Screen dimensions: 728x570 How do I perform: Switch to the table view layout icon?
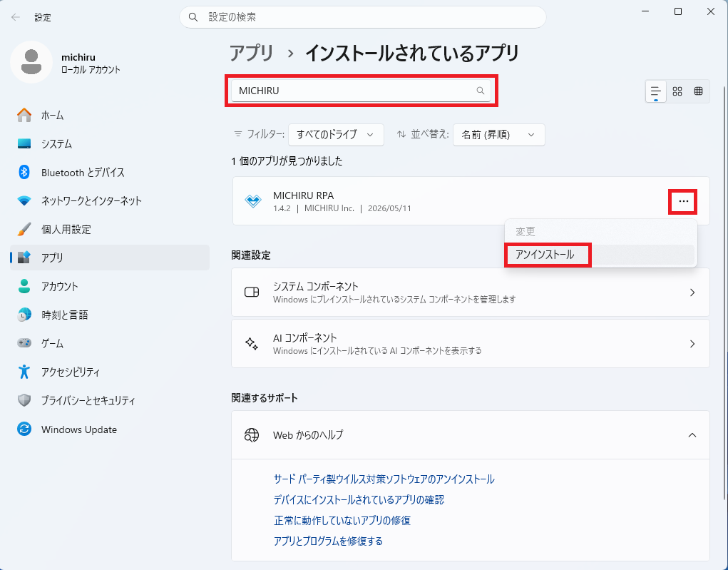coord(698,91)
